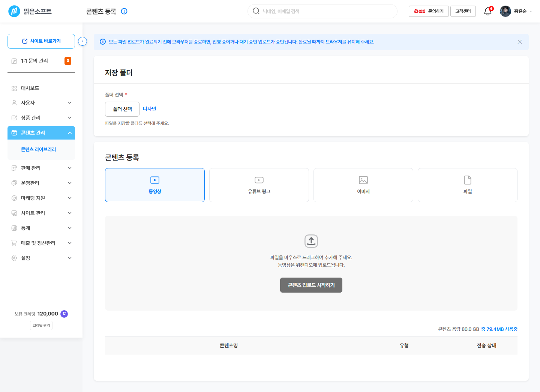Select the 유튜브 링크 content type tab

(x=259, y=185)
